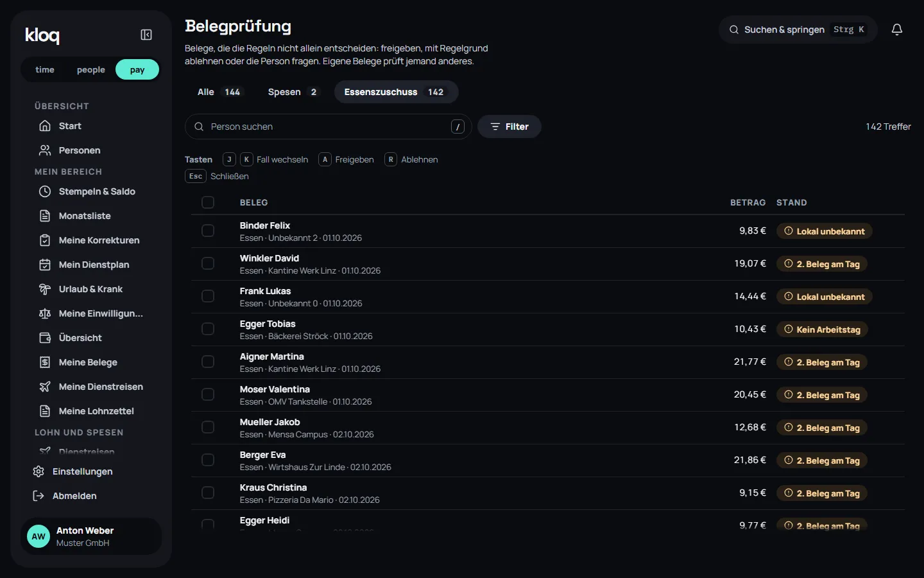Check the Winkler David receipt row

tap(208, 263)
